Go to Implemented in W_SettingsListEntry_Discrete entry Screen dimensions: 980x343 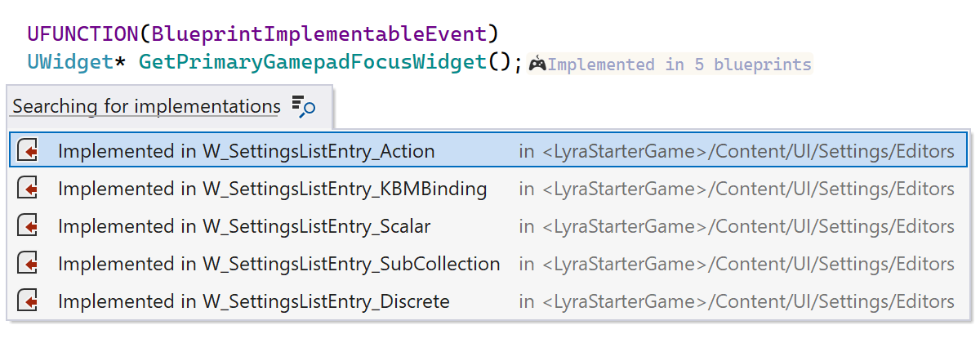(253, 301)
